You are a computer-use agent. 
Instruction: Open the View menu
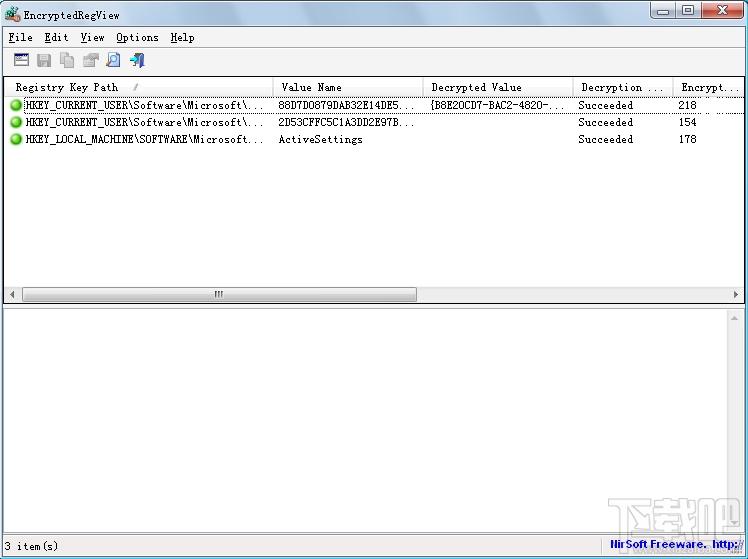(92, 37)
